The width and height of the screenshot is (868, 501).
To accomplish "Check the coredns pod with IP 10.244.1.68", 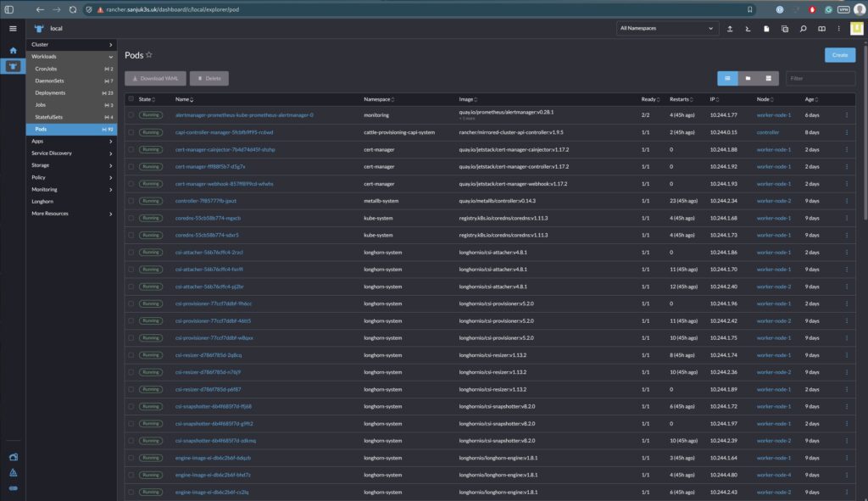I will click(131, 218).
